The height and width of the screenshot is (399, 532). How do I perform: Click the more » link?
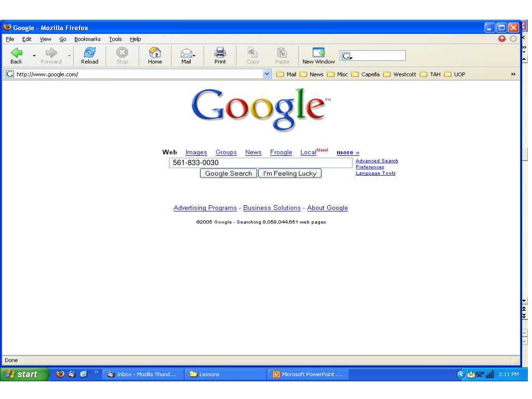(x=348, y=152)
